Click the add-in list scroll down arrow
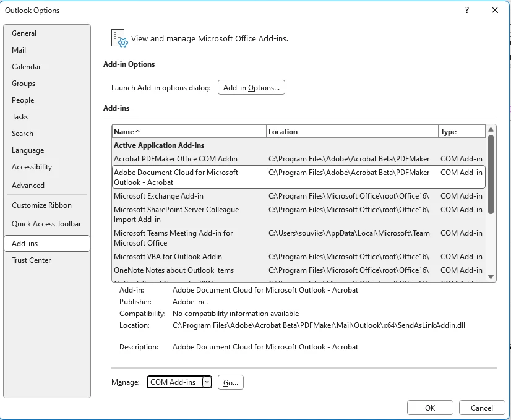Viewport: 511px width, 420px height. [491, 276]
